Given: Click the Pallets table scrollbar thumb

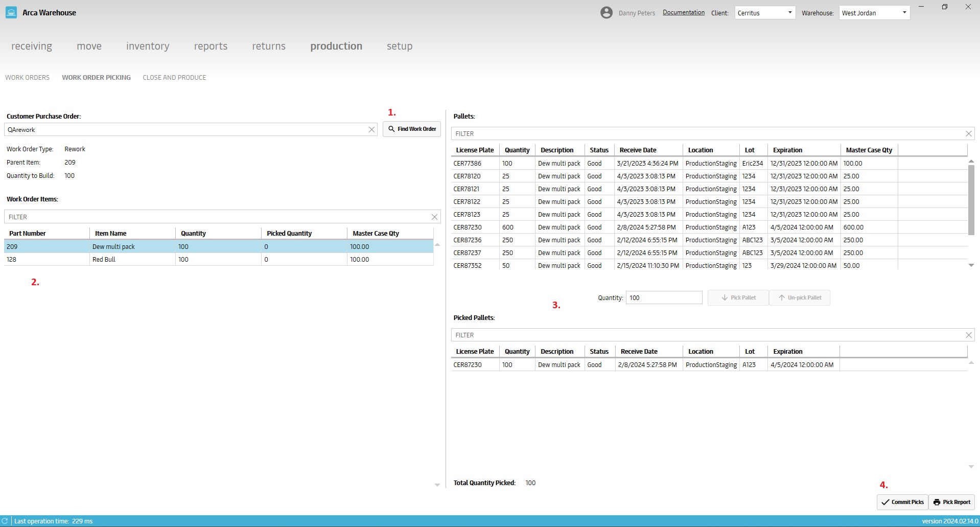Looking at the screenshot, I should click(971, 200).
